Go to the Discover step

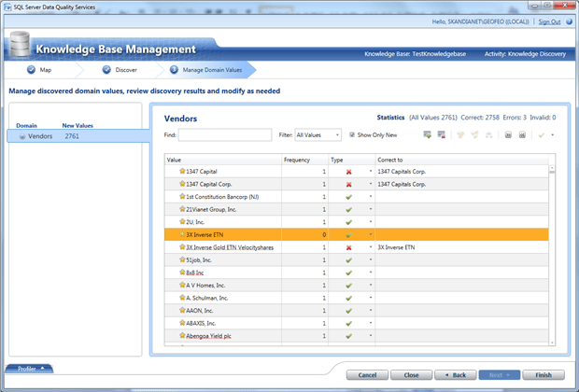click(120, 70)
